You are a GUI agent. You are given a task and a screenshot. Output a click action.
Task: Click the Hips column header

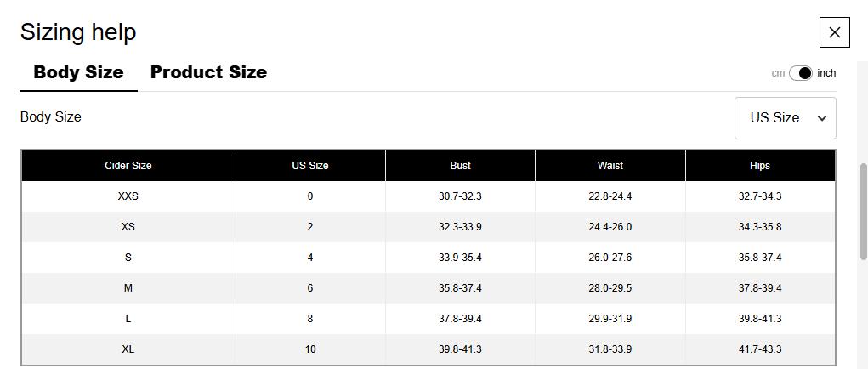[760, 166]
